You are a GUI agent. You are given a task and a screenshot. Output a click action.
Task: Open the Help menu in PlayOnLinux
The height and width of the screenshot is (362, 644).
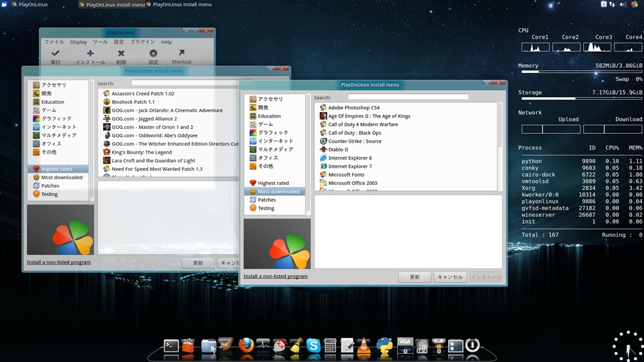click(167, 42)
